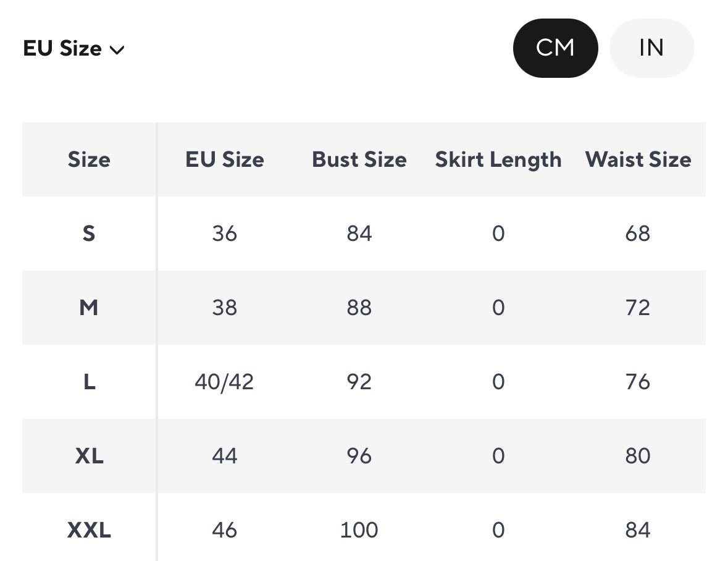Click the chevron next to EU Size
The image size is (728, 561).
(117, 50)
